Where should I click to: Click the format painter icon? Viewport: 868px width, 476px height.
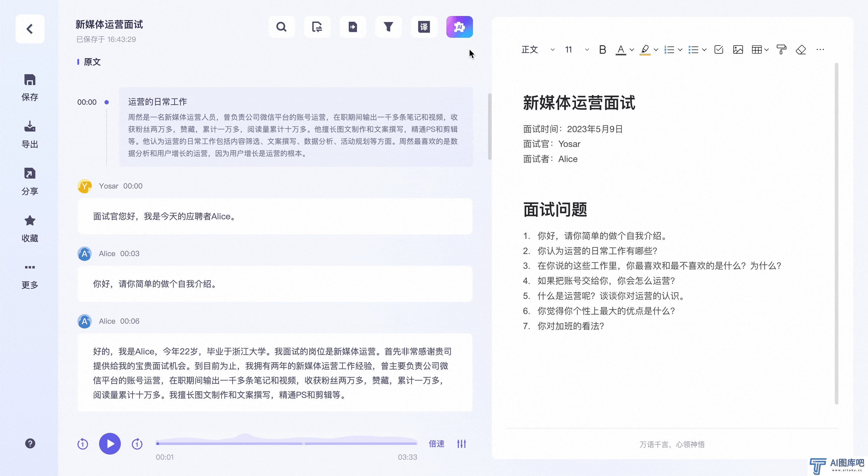(781, 50)
